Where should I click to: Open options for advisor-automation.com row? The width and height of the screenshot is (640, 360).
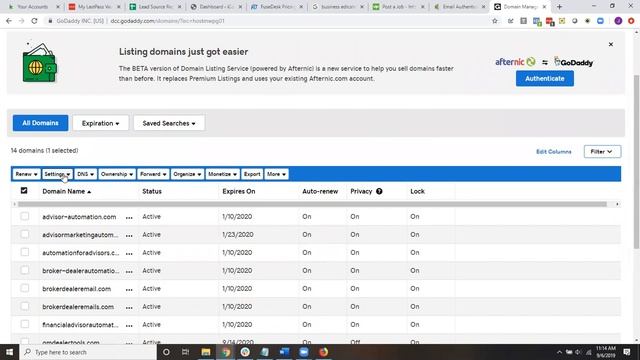129,218
